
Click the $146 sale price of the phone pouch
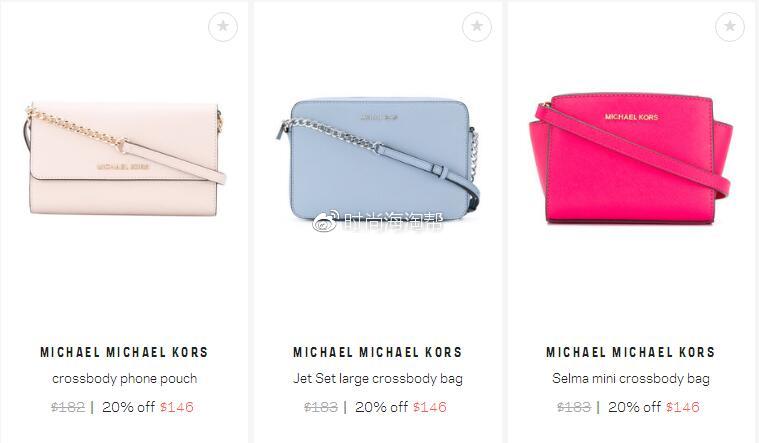click(x=177, y=407)
